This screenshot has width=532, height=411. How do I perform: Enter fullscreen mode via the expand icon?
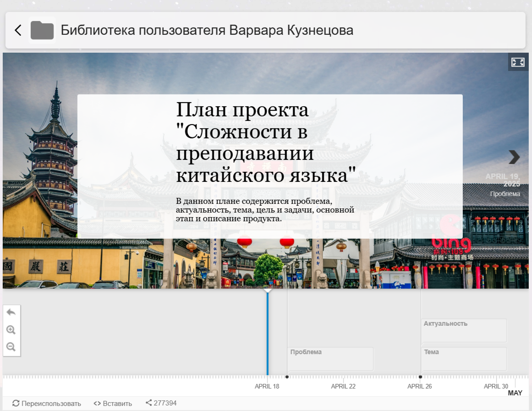coord(518,62)
